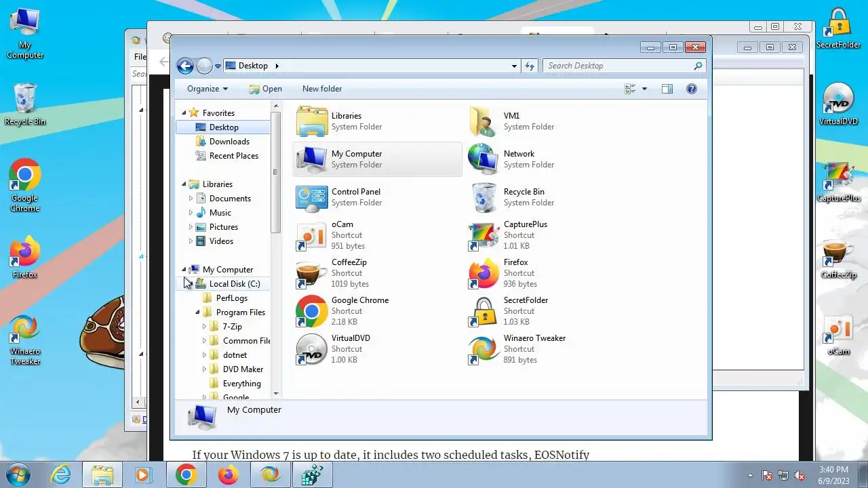Collapse the Favorites tree group
The height and width of the screenshot is (488, 868).
(184, 113)
